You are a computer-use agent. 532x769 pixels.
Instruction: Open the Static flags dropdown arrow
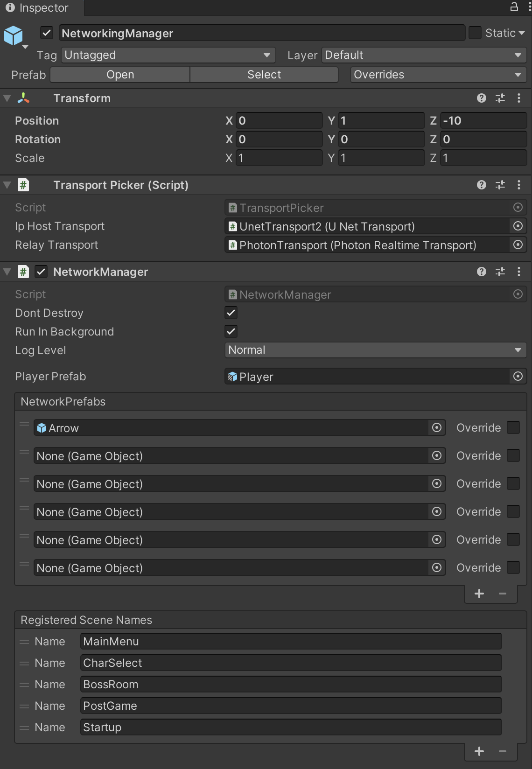click(522, 33)
